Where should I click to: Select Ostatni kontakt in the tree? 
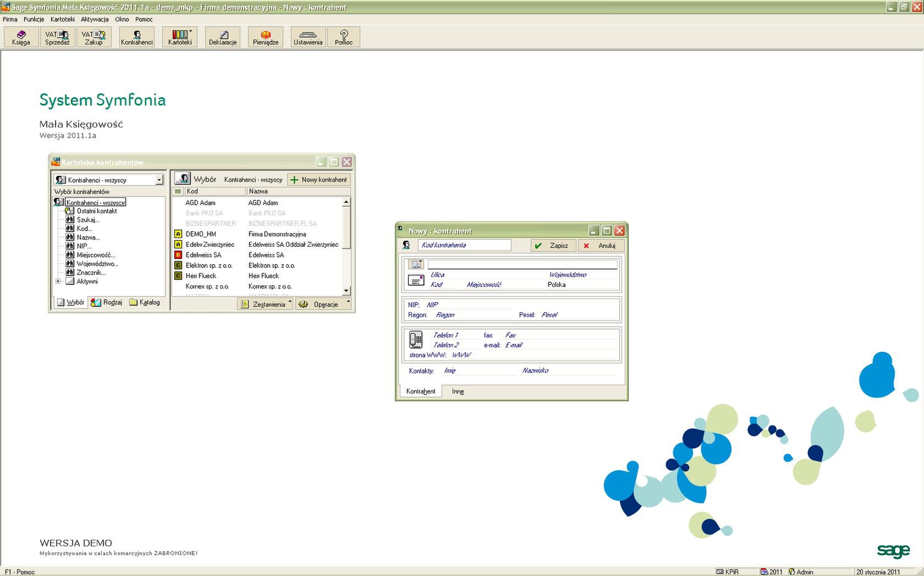(97, 211)
